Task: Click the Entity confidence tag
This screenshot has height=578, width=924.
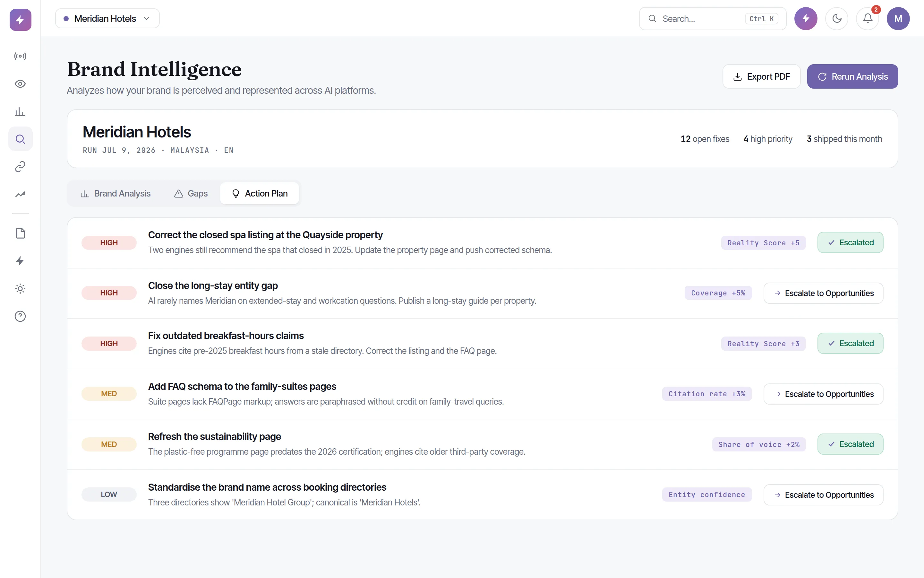Action: (707, 495)
